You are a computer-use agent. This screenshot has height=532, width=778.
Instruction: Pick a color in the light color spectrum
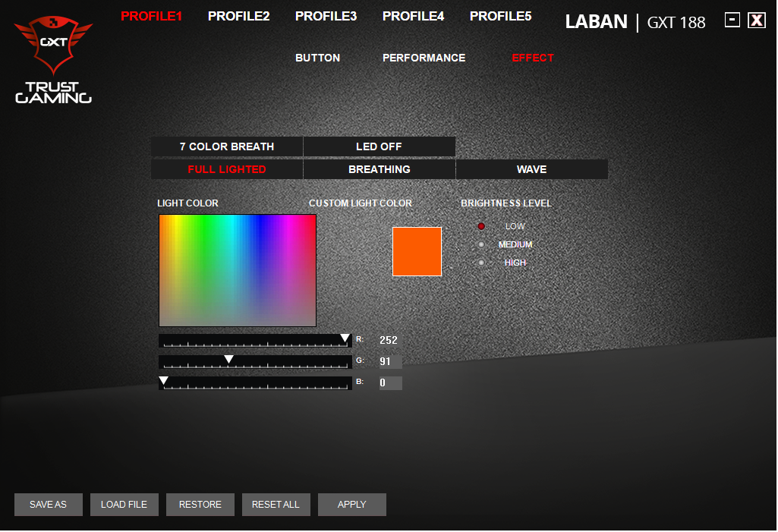point(237,270)
